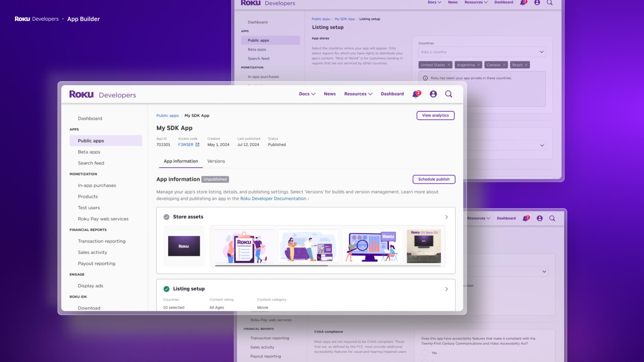Open the Add a country dropdown
This screenshot has width=644, height=362.
(482, 52)
